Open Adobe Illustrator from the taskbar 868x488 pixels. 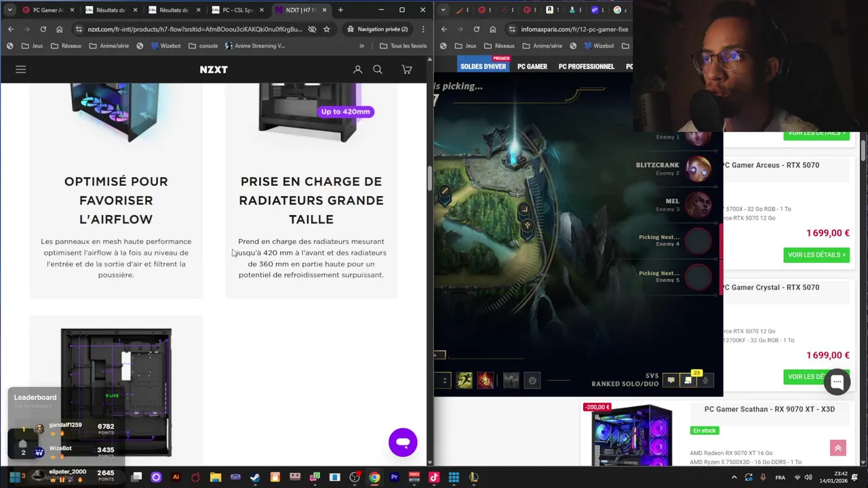(176, 477)
